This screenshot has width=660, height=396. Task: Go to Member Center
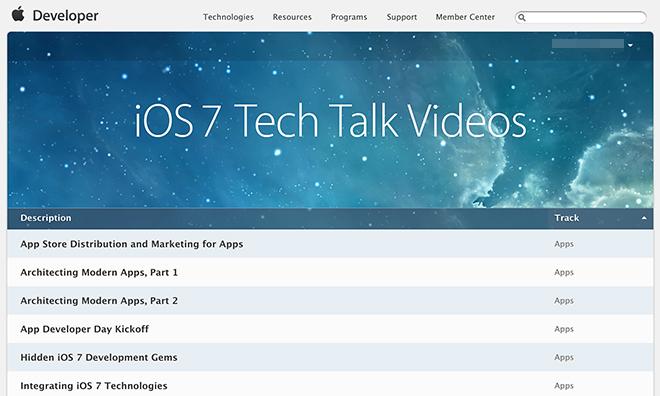[x=465, y=17]
